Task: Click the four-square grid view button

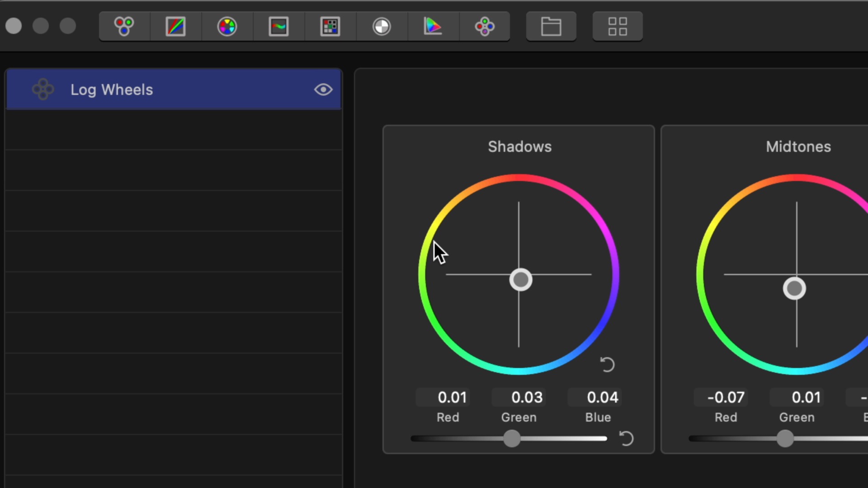Action: click(x=618, y=26)
